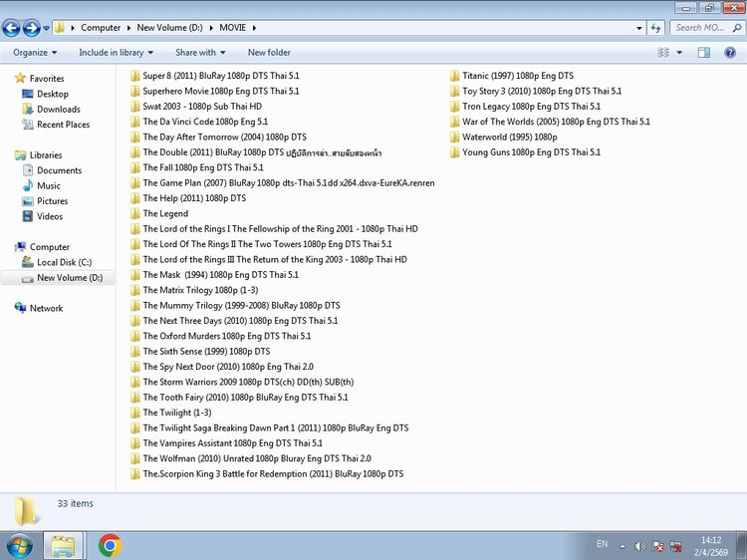Screen dimensions: 747x560
Task: Open the Music library
Action: [x=49, y=185]
